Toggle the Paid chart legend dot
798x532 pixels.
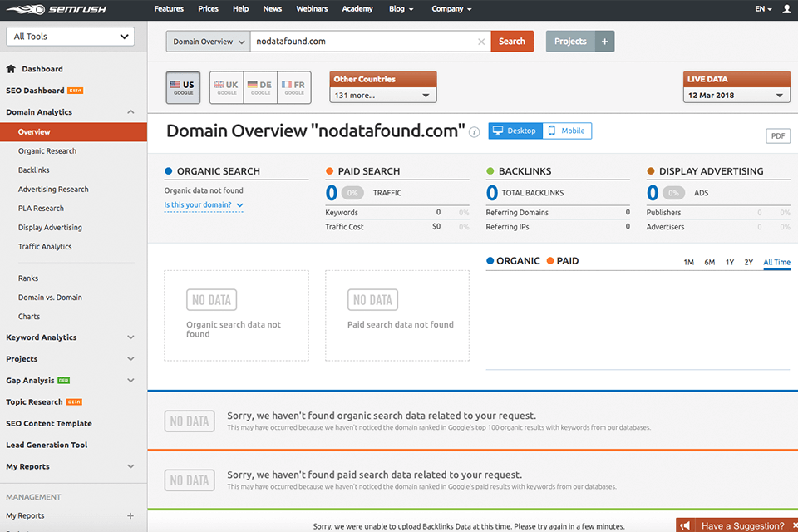[550, 261]
